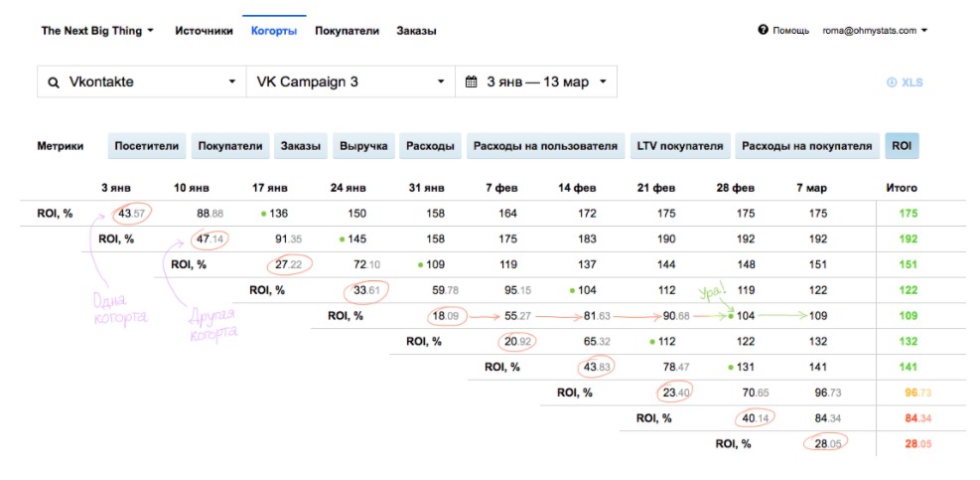Image resolution: width=980 pixels, height=480 pixels.
Task: Click the 88.88 ROI cell
Action: pyautogui.click(x=210, y=214)
